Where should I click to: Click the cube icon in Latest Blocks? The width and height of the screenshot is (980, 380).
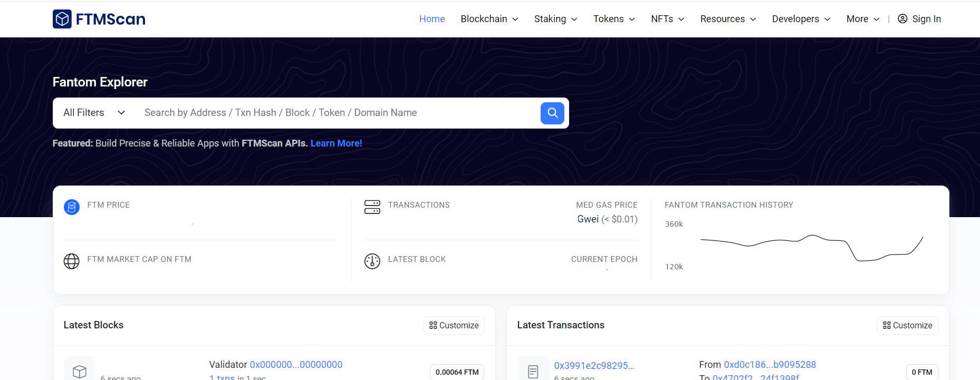[x=80, y=372]
